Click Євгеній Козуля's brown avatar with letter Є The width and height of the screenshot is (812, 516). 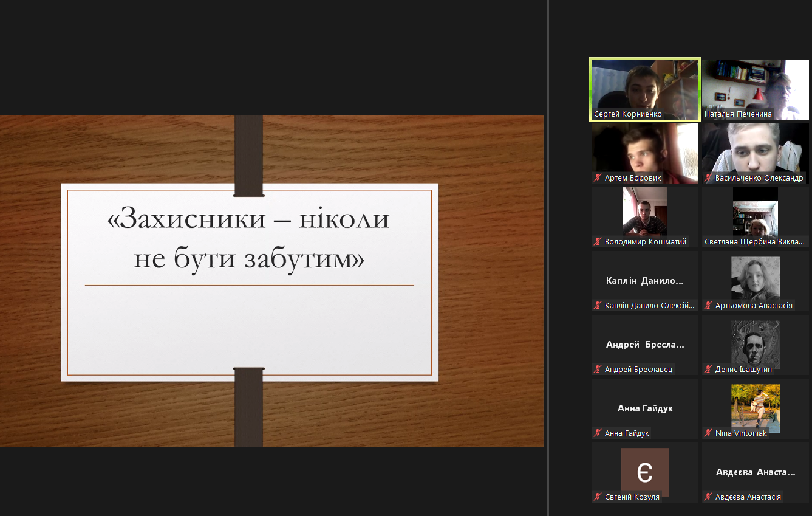pyautogui.click(x=644, y=472)
